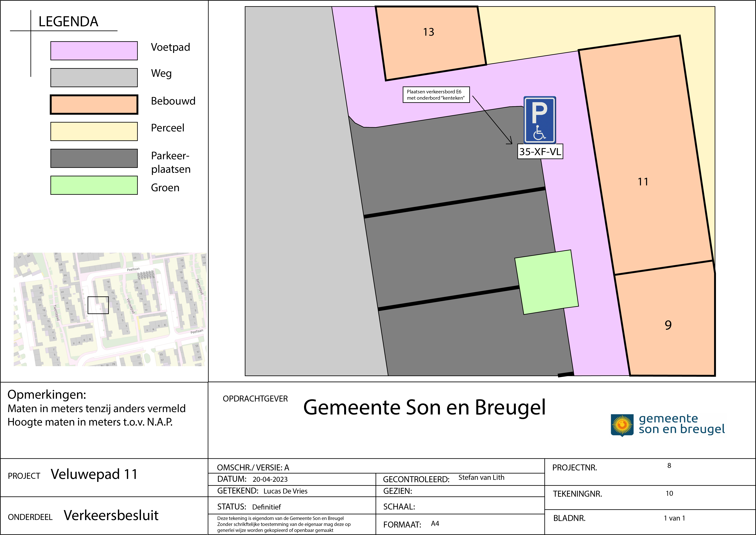Select the Groen legend swatch
Viewport: 756px width, 535px height.
(x=94, y=185)
